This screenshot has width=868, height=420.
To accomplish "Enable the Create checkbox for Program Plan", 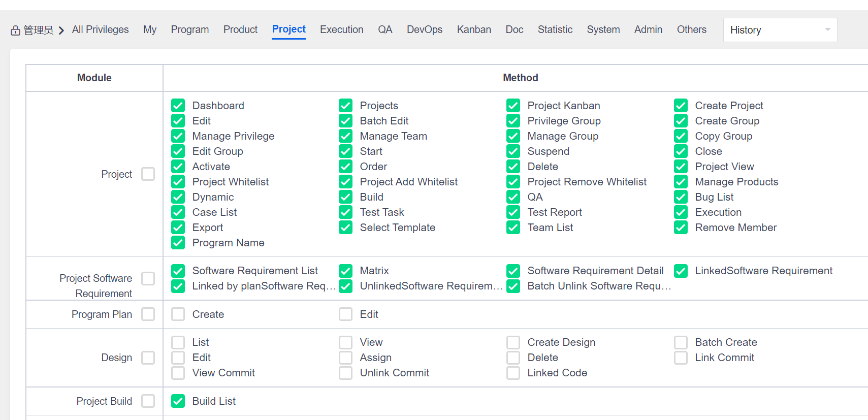I will [x=178, y=314].
